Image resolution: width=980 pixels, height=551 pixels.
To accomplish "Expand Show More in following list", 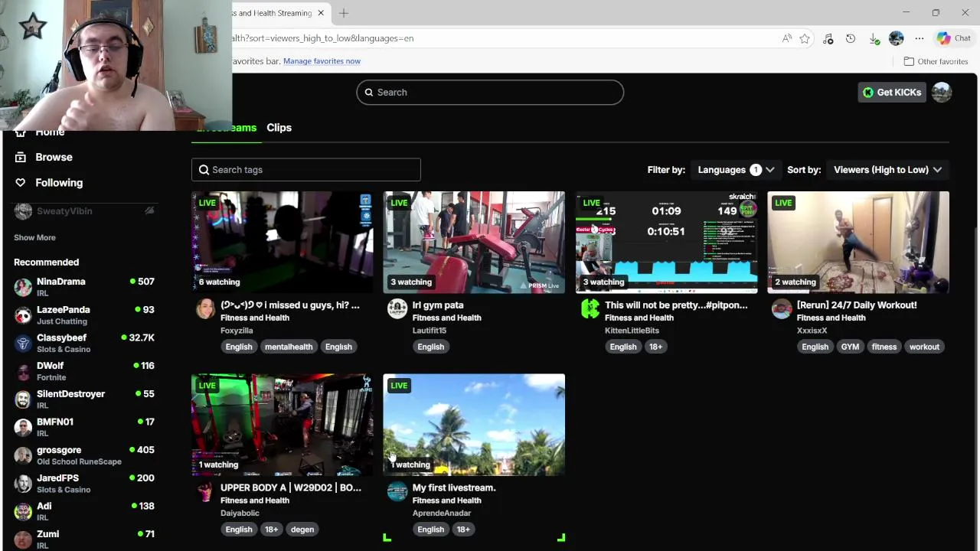I will point(34,238).
